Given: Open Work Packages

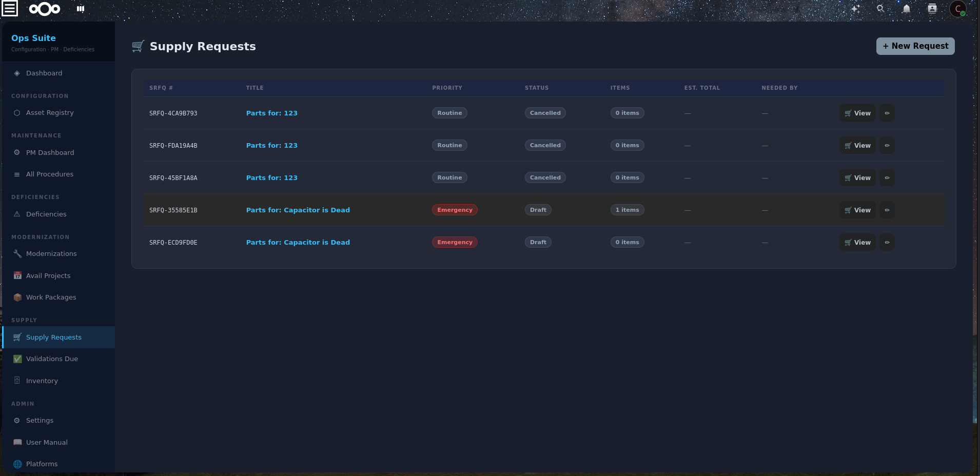Looking at the screenshot, I should coord(58,298).
